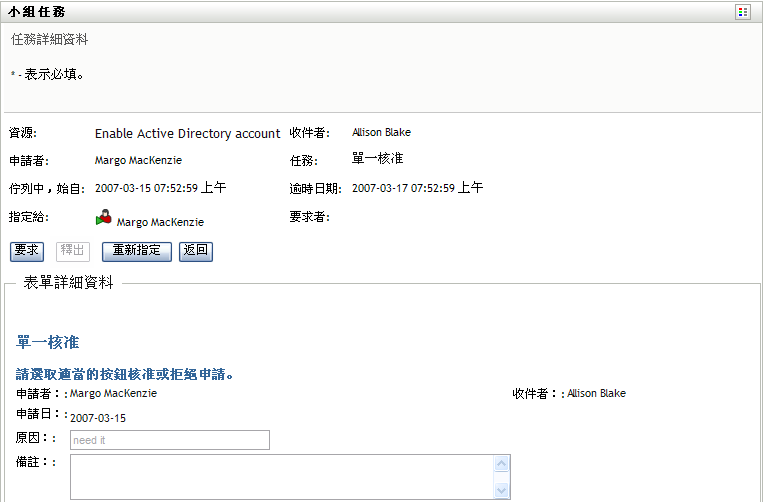The image size is (765, 502).
Task: Click the up arrow of 備註 scrollbar
Action: coord(502,464)
